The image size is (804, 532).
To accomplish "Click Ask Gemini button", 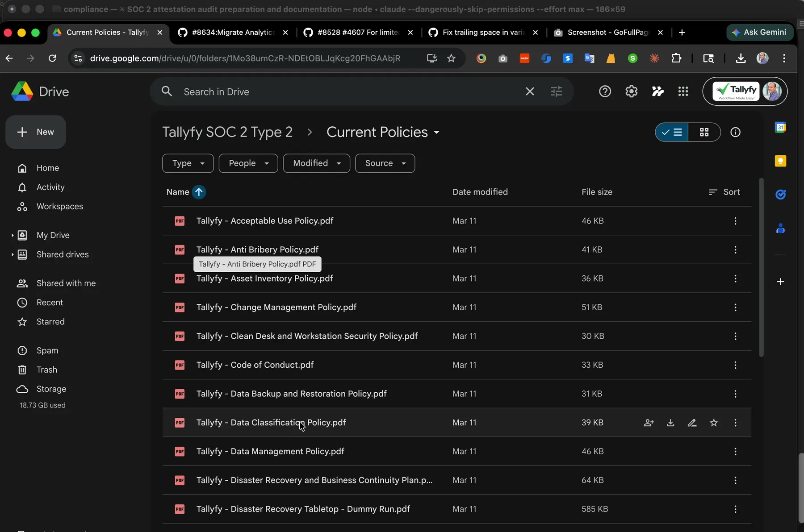I will point(760,32).
